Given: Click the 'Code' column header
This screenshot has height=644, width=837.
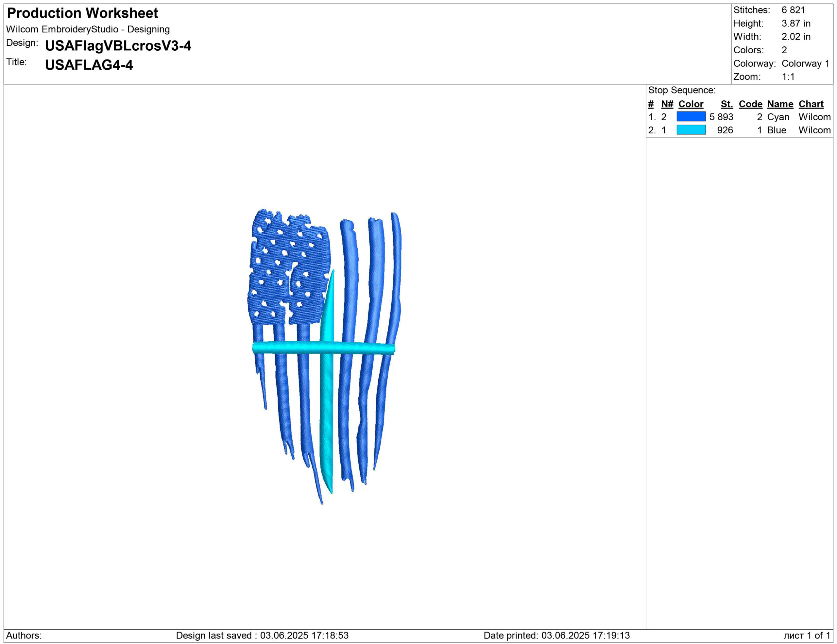Looking at the screenshot, I should tap(750, 104).
